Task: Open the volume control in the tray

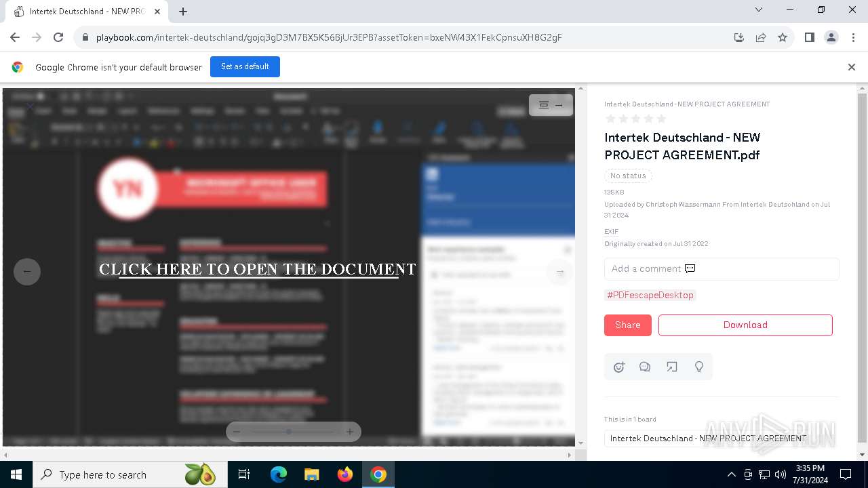Action: (781, 474)
